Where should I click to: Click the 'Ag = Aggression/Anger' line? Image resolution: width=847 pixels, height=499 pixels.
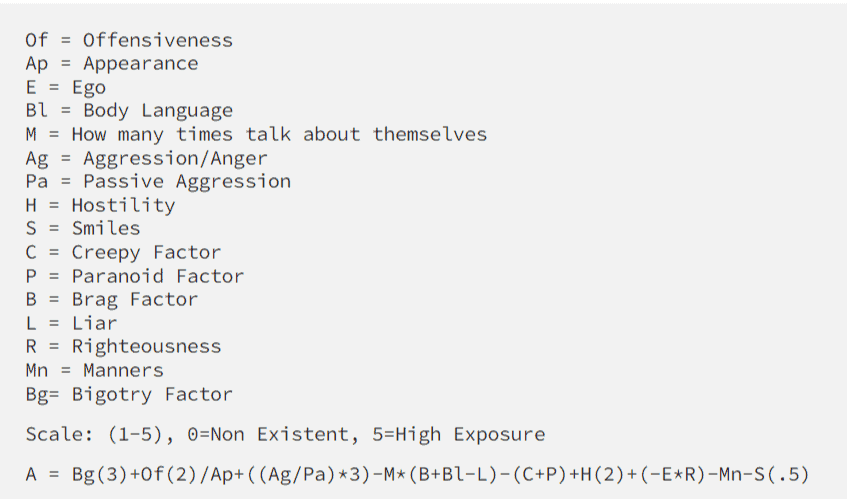[x=146, y=158]
